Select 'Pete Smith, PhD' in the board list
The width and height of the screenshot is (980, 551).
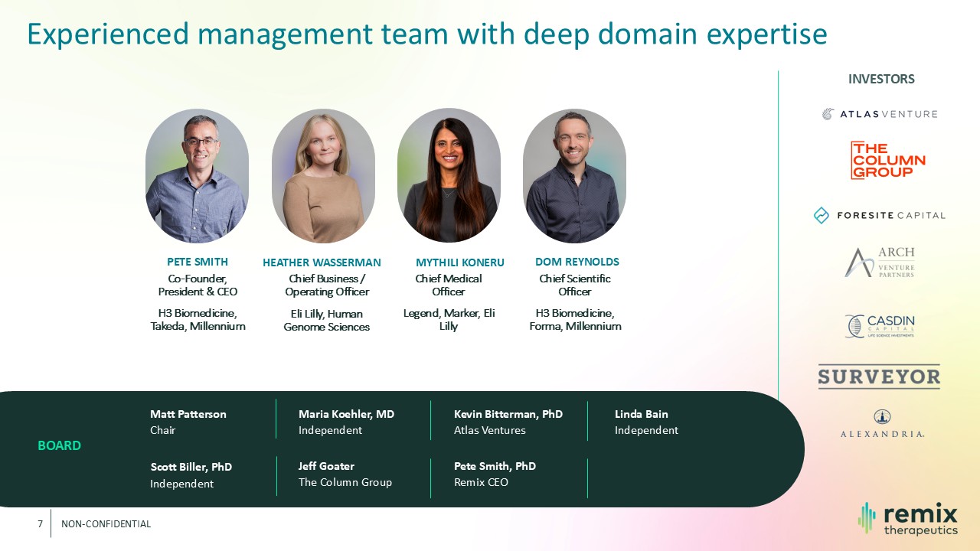pyautogui.click(x=495, y=466)
